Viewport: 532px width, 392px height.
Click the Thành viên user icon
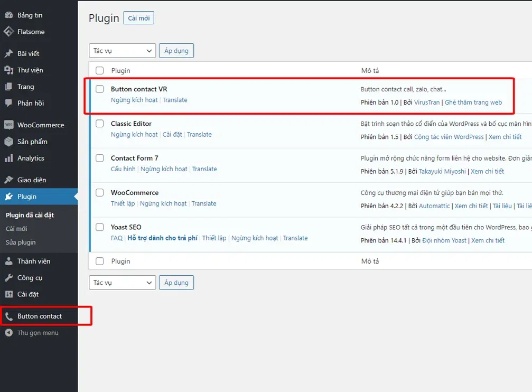click(9, 262)
